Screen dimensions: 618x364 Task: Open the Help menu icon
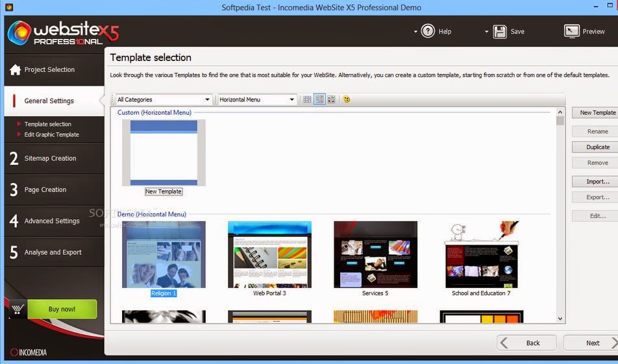pyautogui.click(x=428, y=31)
